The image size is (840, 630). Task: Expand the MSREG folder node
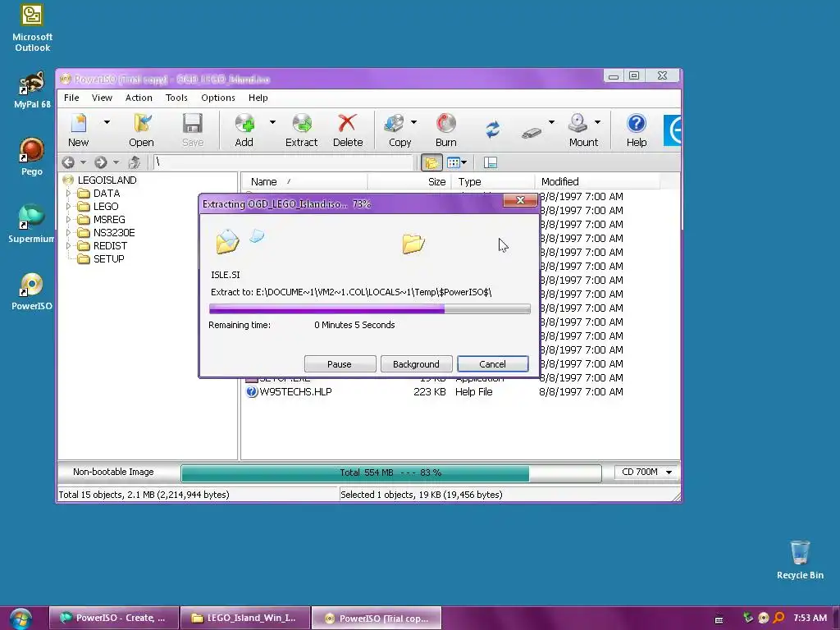point(68,219)
